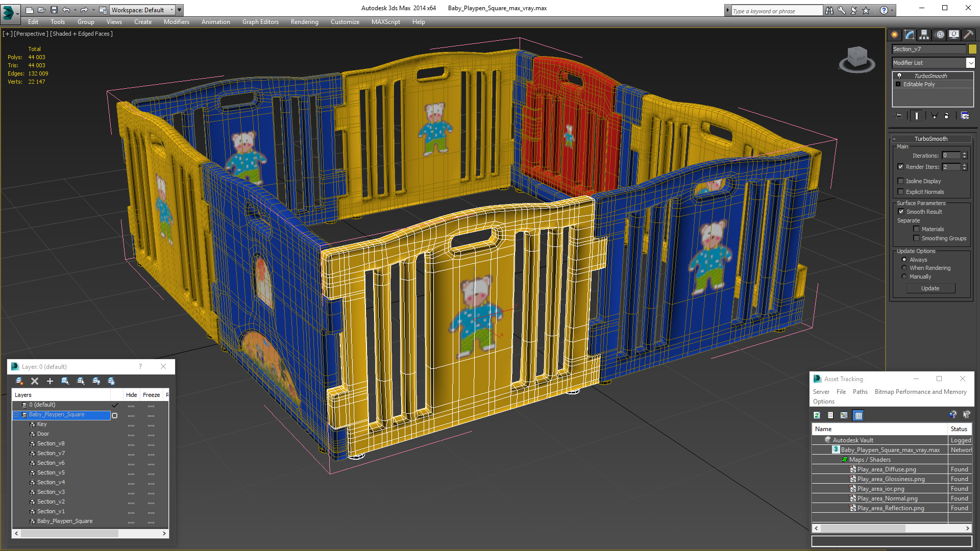Click the Asset Tracking table view icon
Screen dimensions: 980x551
tap(859, 415)
